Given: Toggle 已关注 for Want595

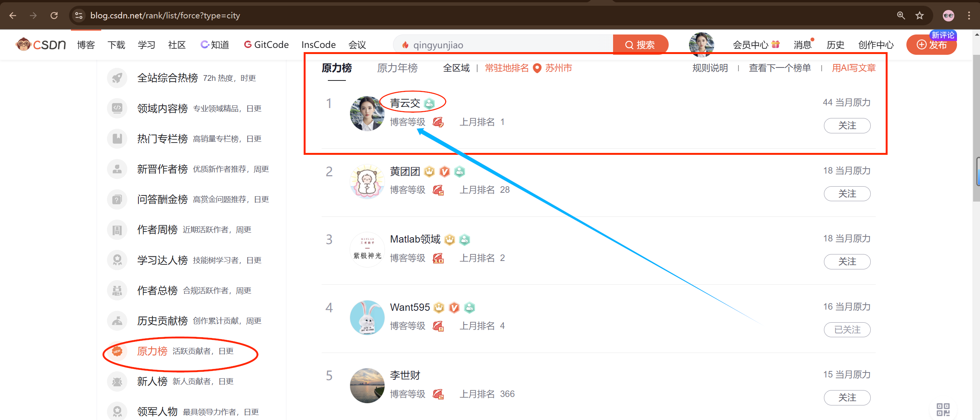Looking at the screenshot, I should (x=847, y=330).
